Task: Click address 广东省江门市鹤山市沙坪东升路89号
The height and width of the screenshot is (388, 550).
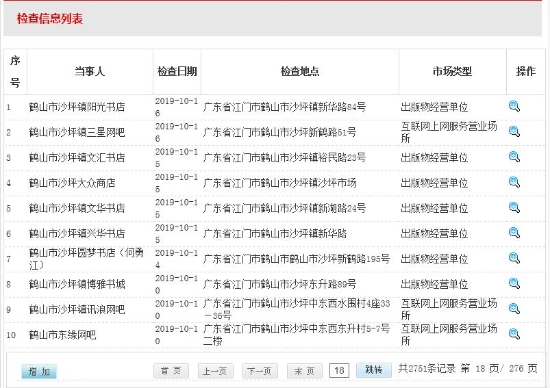Action: coord(280,284)
